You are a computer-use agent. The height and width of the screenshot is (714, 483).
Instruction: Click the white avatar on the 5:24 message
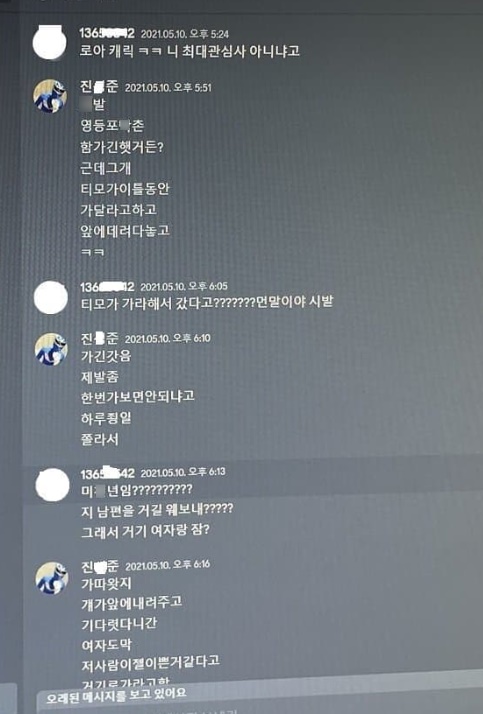50,42
